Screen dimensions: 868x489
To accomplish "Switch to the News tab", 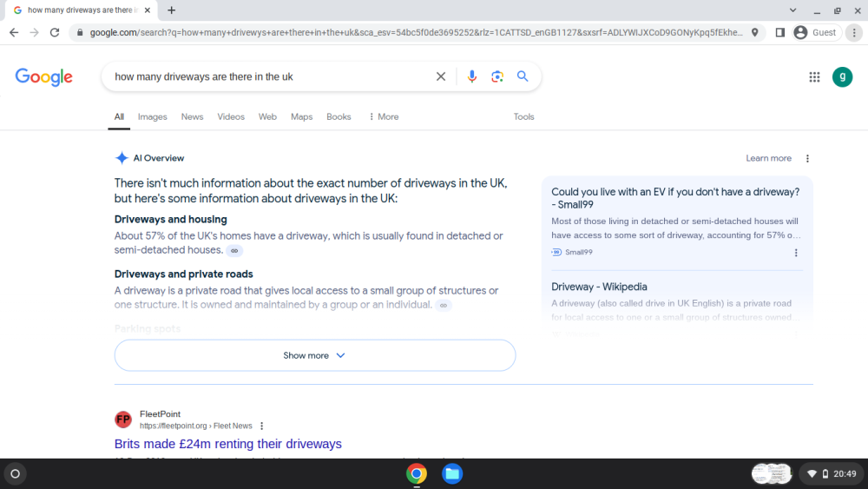I will point(192,117).
